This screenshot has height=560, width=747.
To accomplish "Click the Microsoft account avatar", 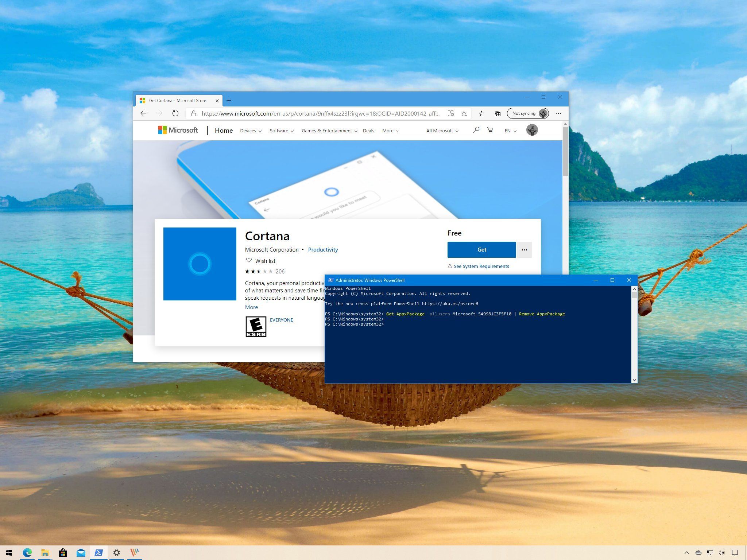I will (532, 130).
